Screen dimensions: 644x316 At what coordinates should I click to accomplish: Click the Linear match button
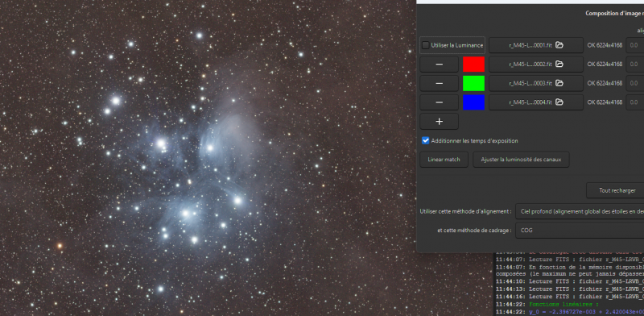point(444,160)
